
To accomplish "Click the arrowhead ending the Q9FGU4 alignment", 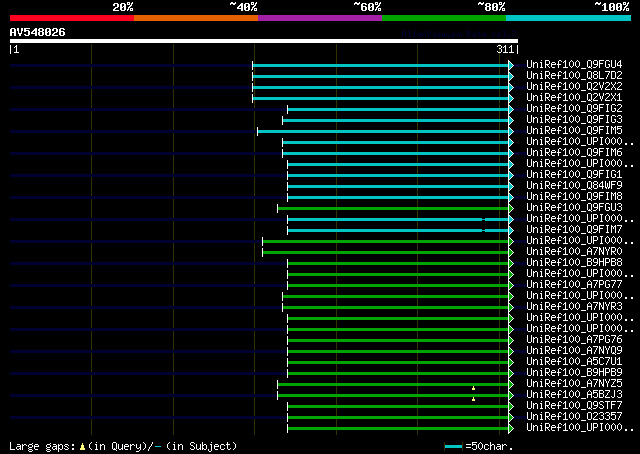I will click(511, 65).
